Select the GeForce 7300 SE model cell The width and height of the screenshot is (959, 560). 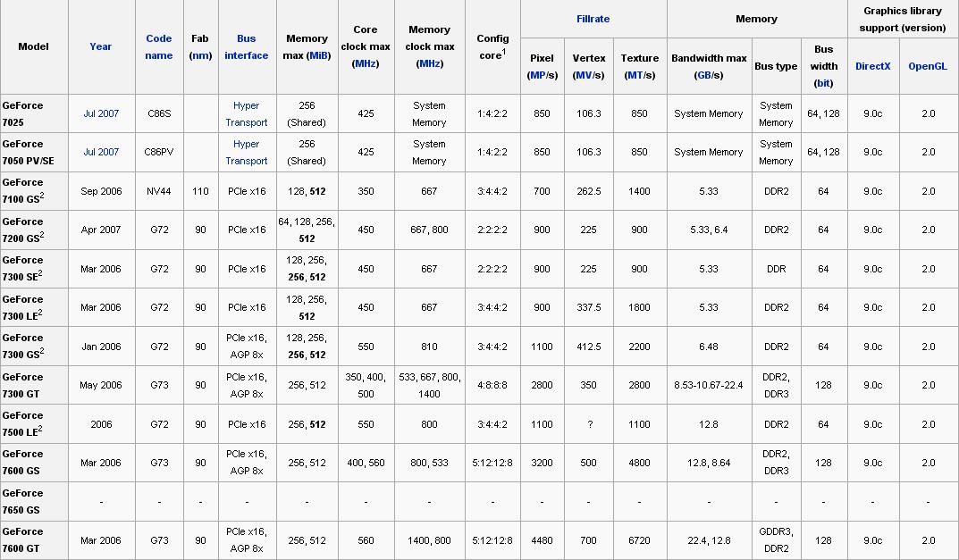coord(34,269)
